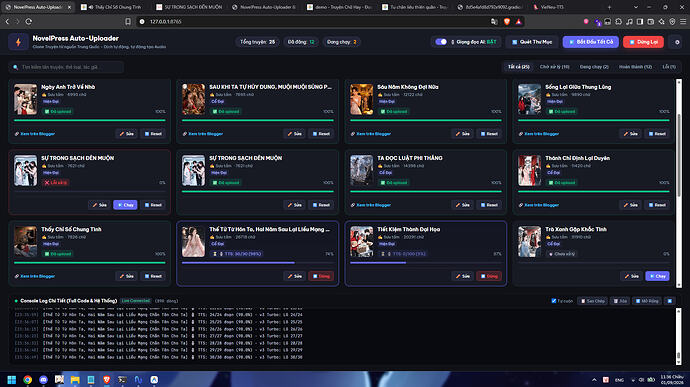Switch to Brave browser in the taskbar
Screen dimensions: 690x387
point(106,380)
